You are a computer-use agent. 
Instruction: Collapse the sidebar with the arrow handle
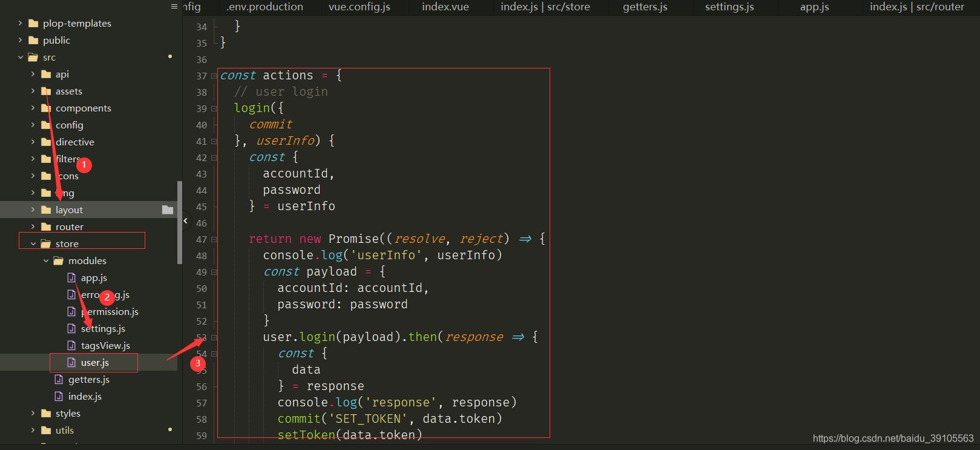[186, 221]
